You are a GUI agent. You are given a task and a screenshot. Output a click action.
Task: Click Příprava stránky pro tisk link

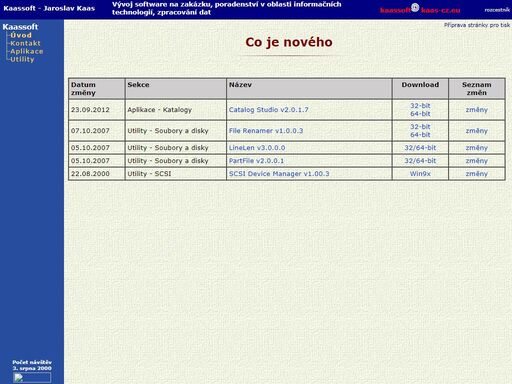coord(477,25)
